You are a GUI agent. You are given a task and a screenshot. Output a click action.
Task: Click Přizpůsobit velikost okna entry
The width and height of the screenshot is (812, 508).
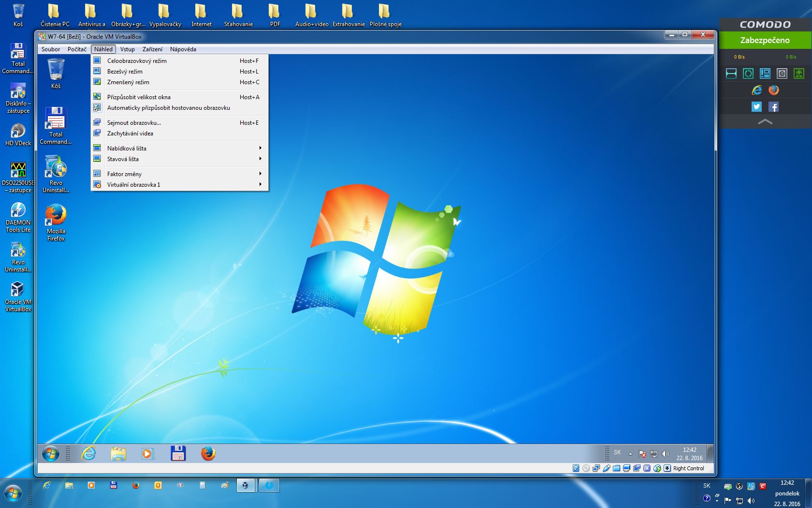(x=179, y=97)
